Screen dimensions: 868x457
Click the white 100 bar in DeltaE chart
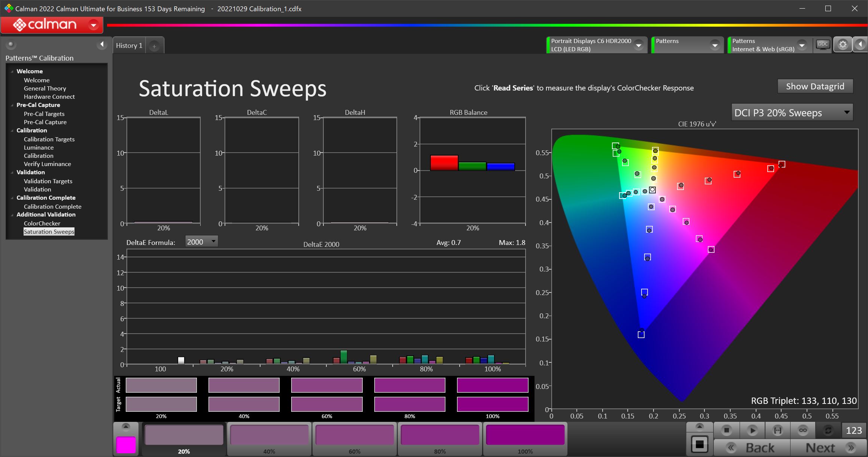[181, 361]
